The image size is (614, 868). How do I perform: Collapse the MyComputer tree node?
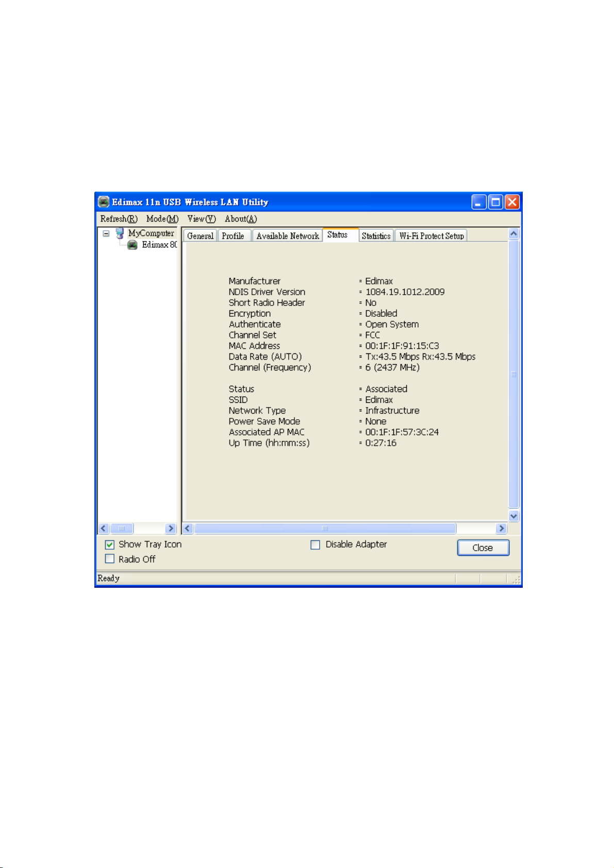coord(106,233)
